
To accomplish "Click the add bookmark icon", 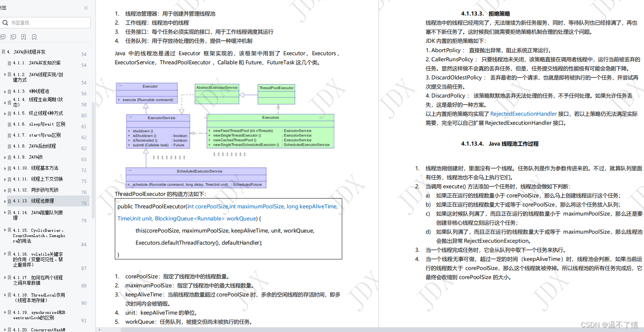I will click(24, 37).
